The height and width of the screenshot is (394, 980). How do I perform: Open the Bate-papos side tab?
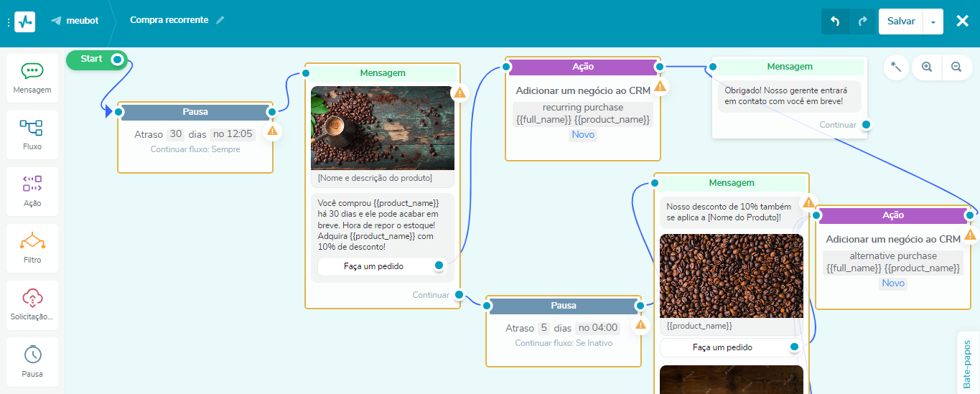966,362
